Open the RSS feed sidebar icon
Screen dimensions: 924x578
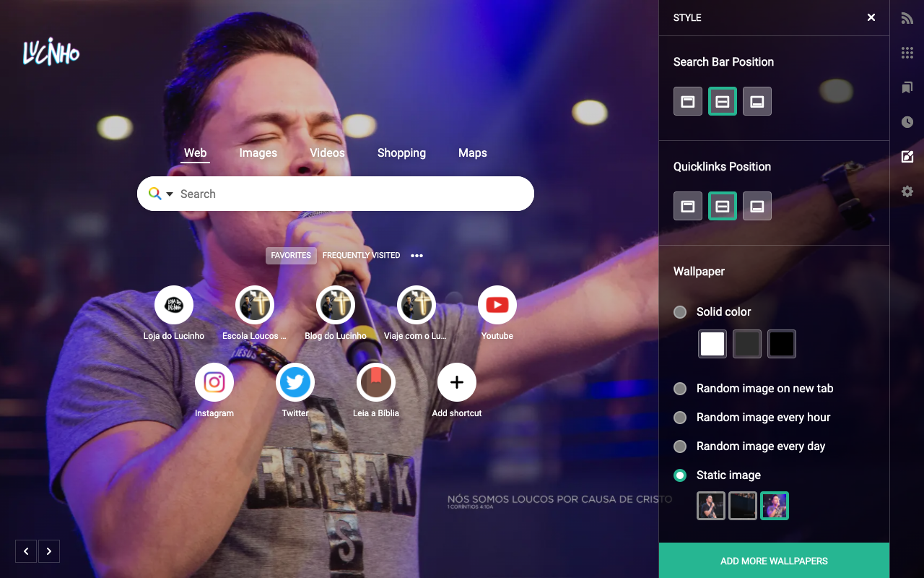[907, 18]
